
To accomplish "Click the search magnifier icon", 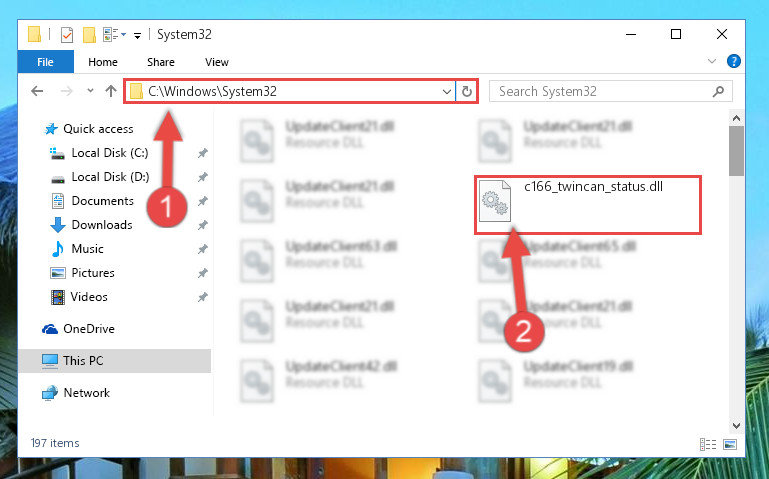I will 718,91.
